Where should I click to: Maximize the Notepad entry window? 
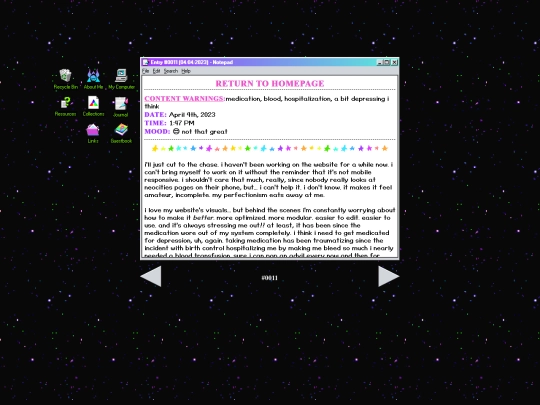click(x=387, y=62)
